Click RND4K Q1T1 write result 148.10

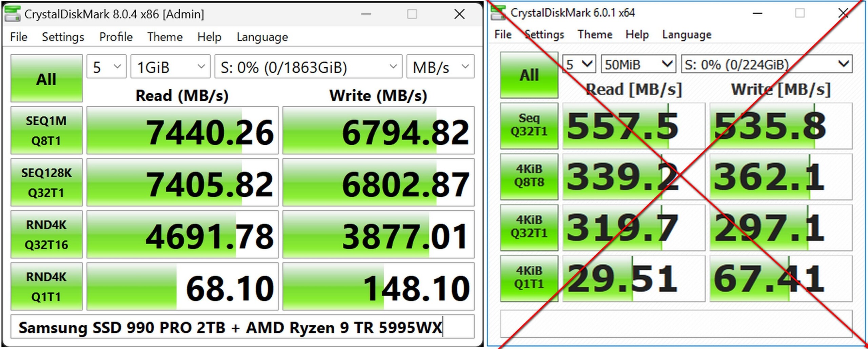[x=378, y=286]
